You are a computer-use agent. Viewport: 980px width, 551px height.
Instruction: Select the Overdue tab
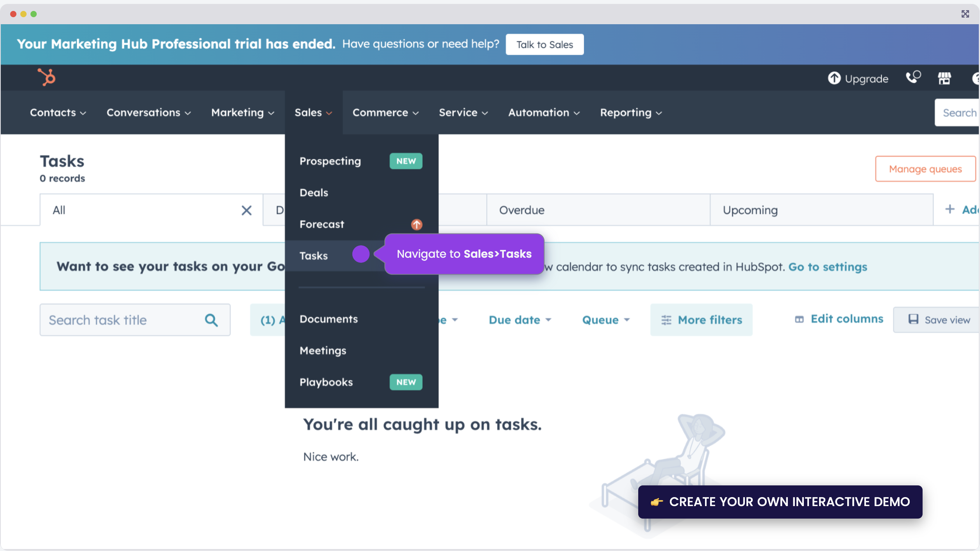pos(522,210)
